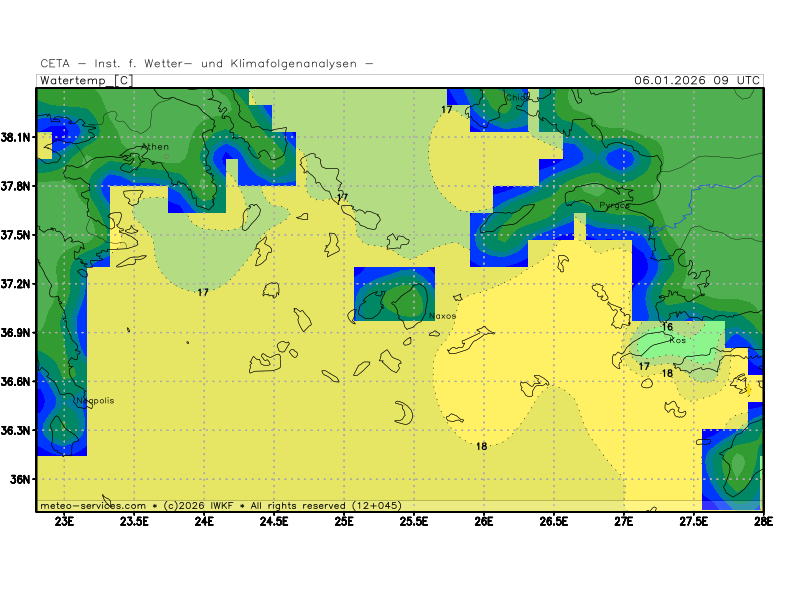Select the 25.5E longitude tick label
This screenshot has width=800, height=600.
click(414, 521)
